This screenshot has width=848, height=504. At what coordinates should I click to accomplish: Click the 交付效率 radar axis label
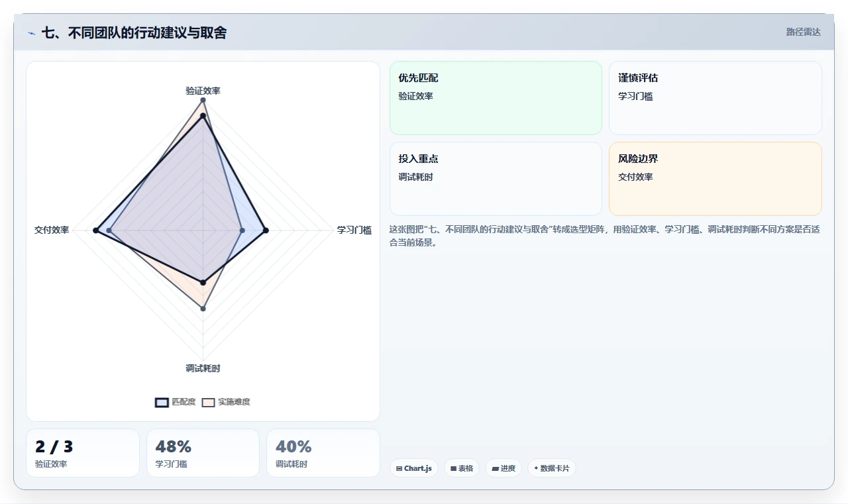tap(52, 230)
